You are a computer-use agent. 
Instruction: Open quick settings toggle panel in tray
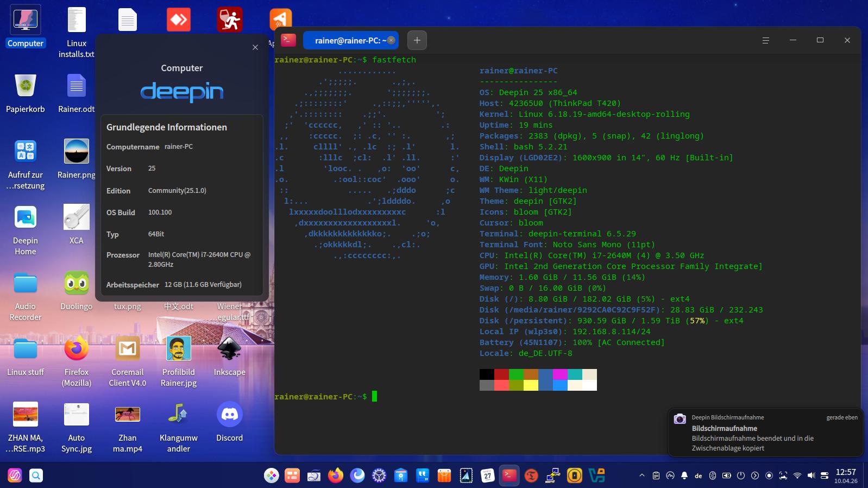pyautogui.click(x=825, y=476)
